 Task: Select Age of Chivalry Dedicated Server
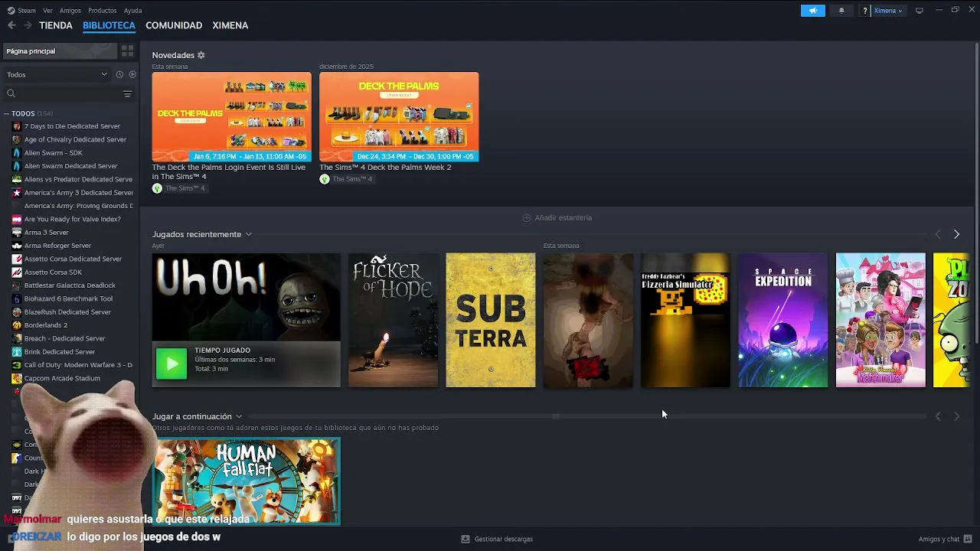click(75, 139)
